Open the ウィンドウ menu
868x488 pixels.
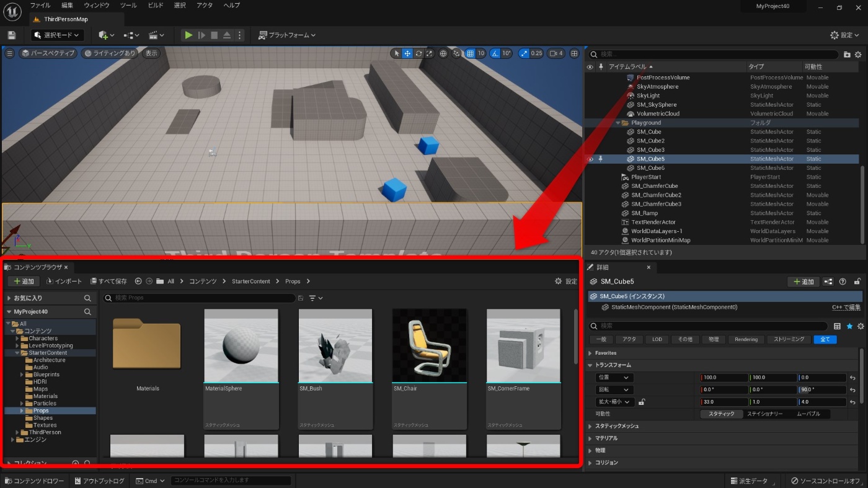tap(96, 6)
